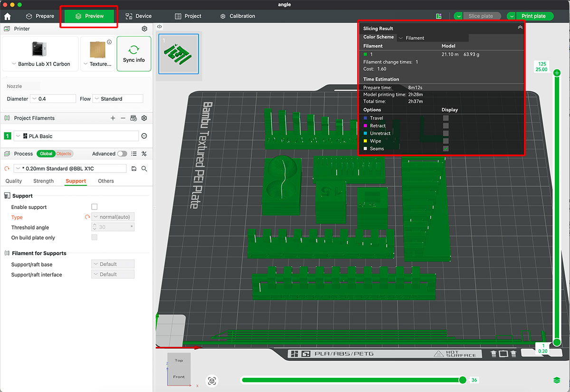Viewport: 570px width, 392px height.
Task: Open the Strength settings tab
Action: point(44,181)
